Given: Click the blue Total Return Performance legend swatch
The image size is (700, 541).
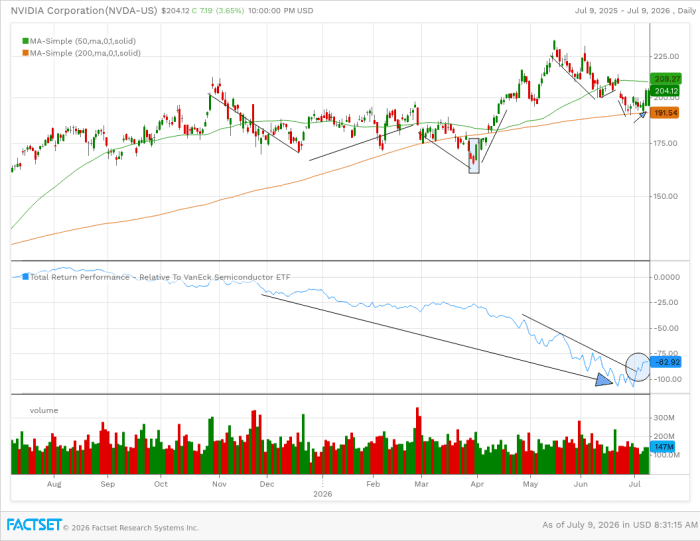Looking at the screenshot, I should tap(25, 277).
